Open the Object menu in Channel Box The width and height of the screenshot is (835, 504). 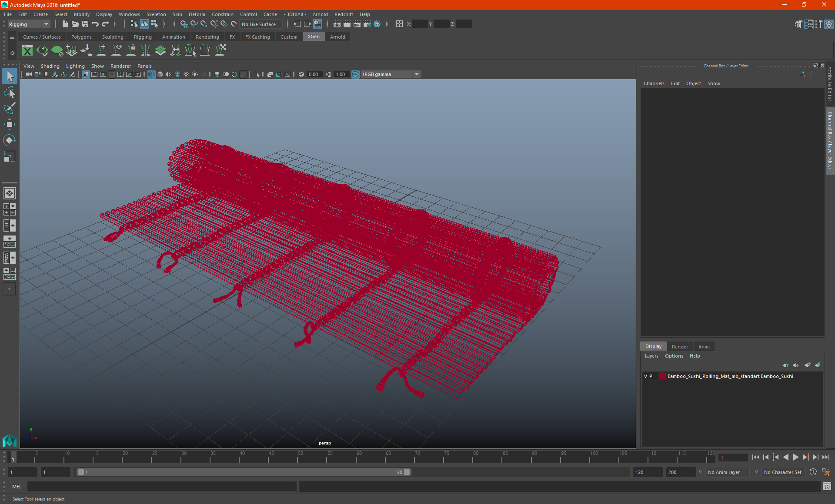click(693, 83)
